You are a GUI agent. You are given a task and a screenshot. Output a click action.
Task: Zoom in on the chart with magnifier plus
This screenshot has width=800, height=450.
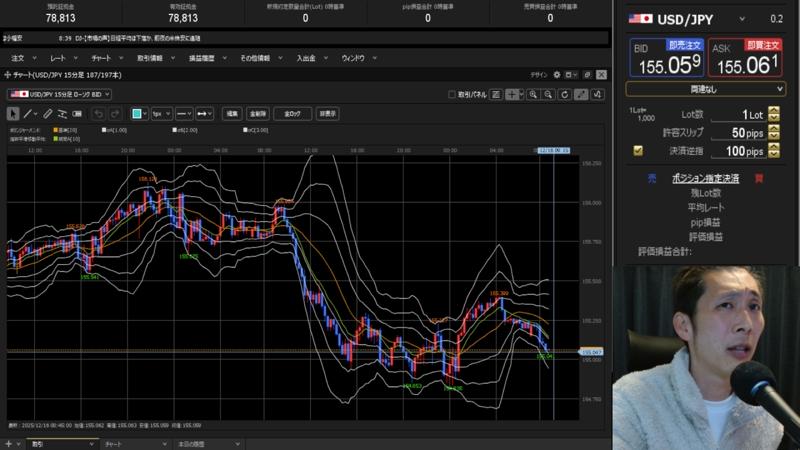[x=535, y=94]
